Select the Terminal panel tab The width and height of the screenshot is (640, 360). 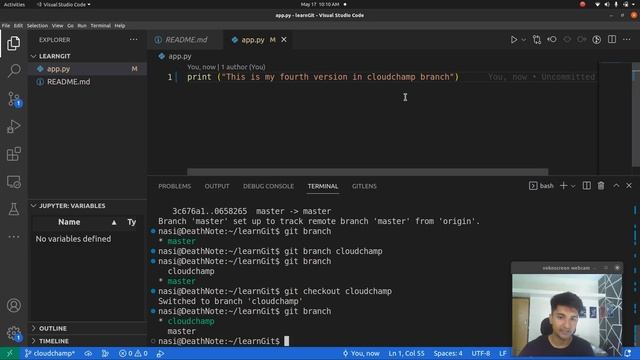323,186
